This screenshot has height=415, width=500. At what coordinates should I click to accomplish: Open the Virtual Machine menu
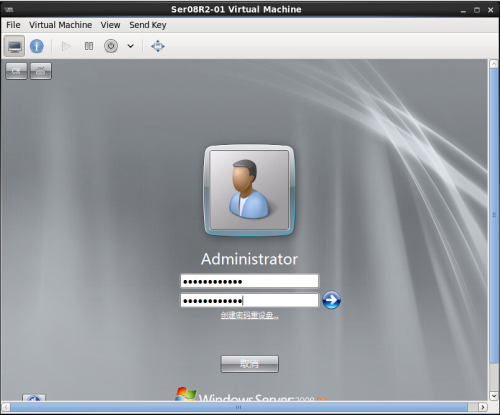(60, 25)
